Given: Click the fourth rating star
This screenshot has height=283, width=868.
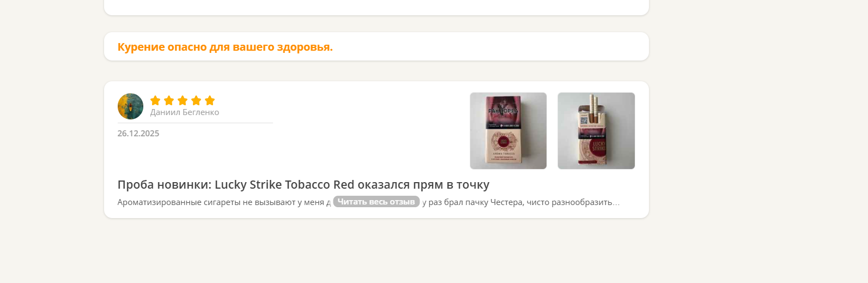Looking at the screenshot, I should coord(196,100).
